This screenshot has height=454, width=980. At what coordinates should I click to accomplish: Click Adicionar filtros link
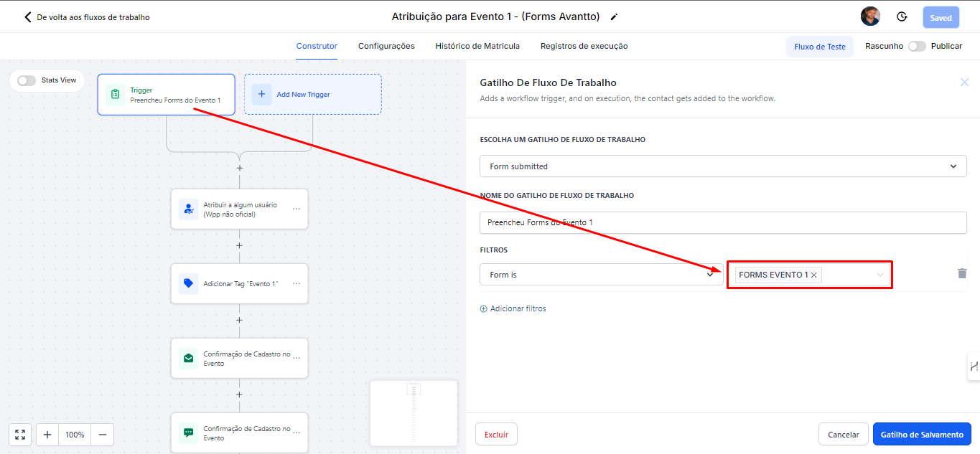[x=513, y=308]
